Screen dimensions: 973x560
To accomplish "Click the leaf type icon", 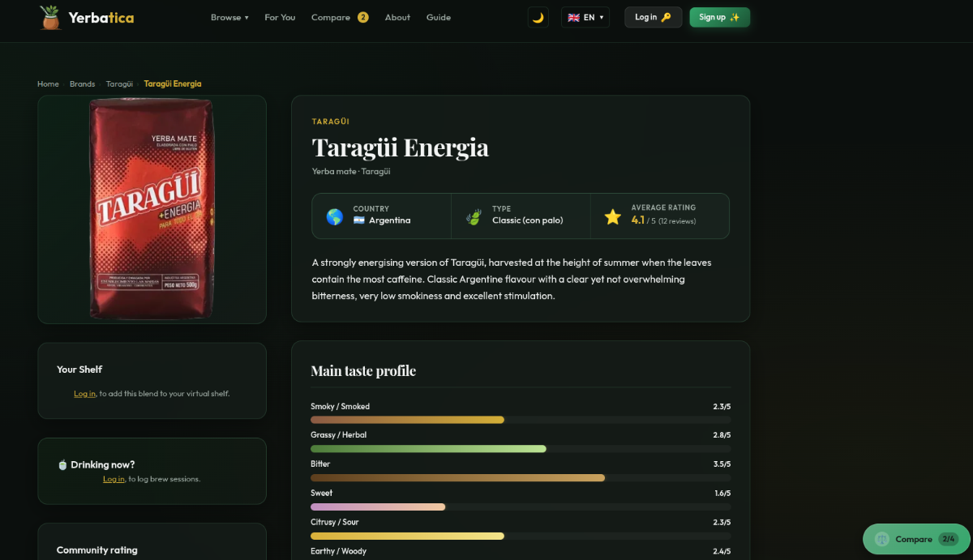I will point(474,216).
